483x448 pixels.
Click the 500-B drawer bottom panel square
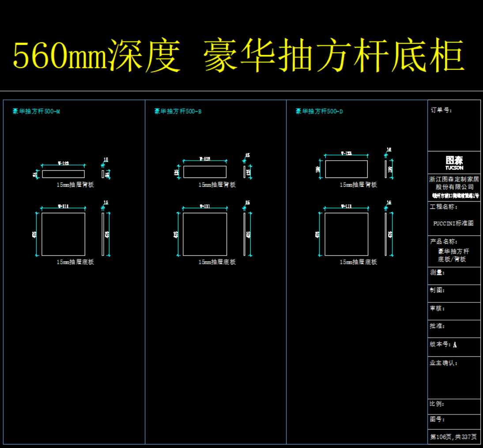205,234
